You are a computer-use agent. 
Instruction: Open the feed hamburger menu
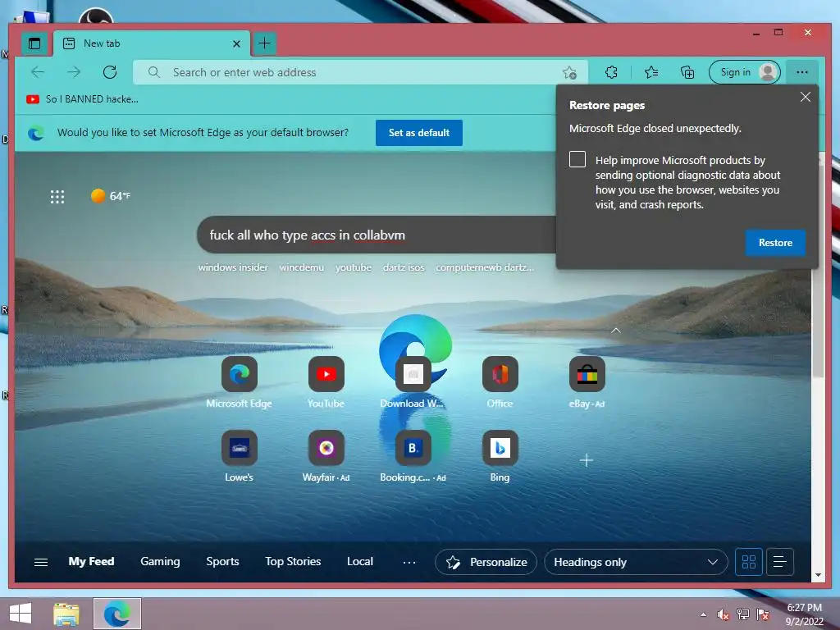(41, 562)
